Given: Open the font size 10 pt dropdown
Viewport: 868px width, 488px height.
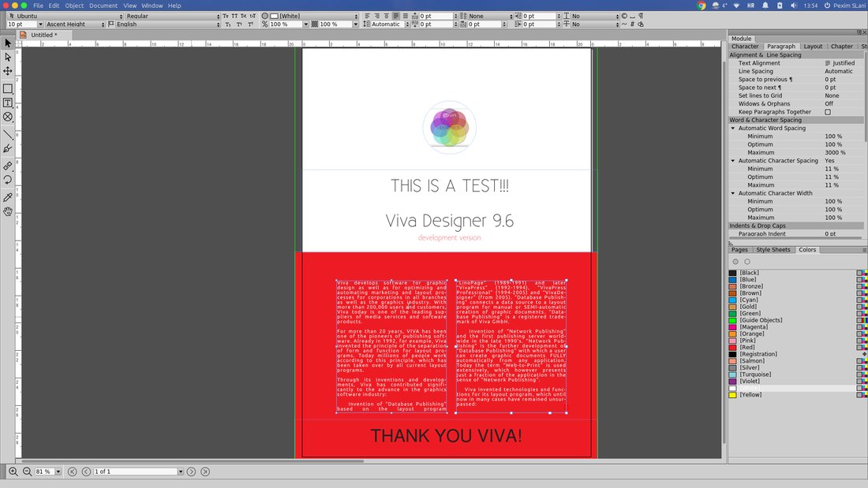Looking at the screenshot, I should point(40,24).
